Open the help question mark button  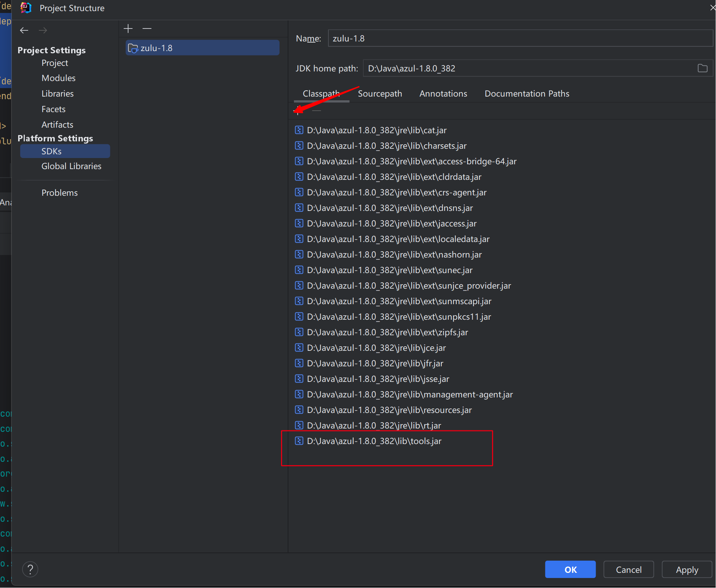click(30, 569)
